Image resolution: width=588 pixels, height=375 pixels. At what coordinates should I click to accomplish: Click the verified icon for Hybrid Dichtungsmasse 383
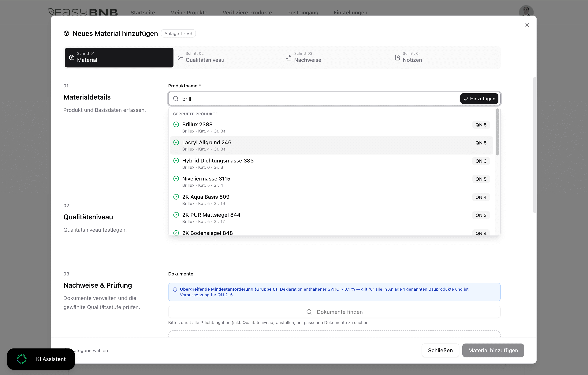coord(176,161)
